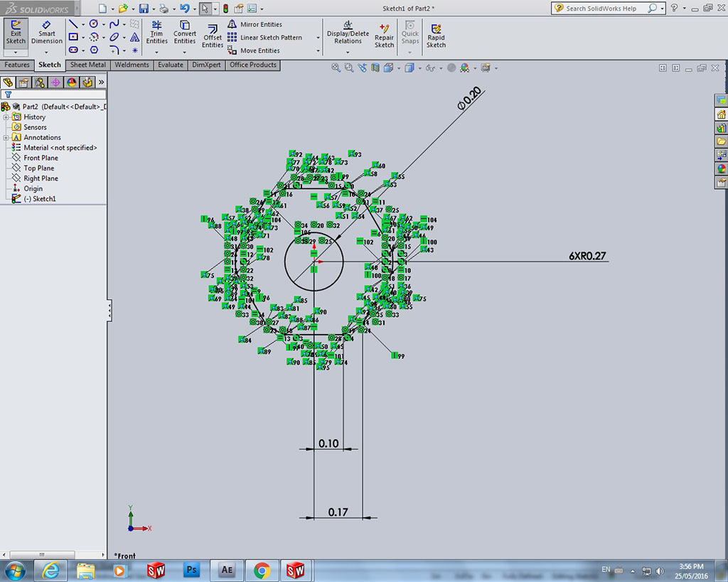Click the Exit Sketch button
Screen dimensions: 728x582
tap(16, 33)
